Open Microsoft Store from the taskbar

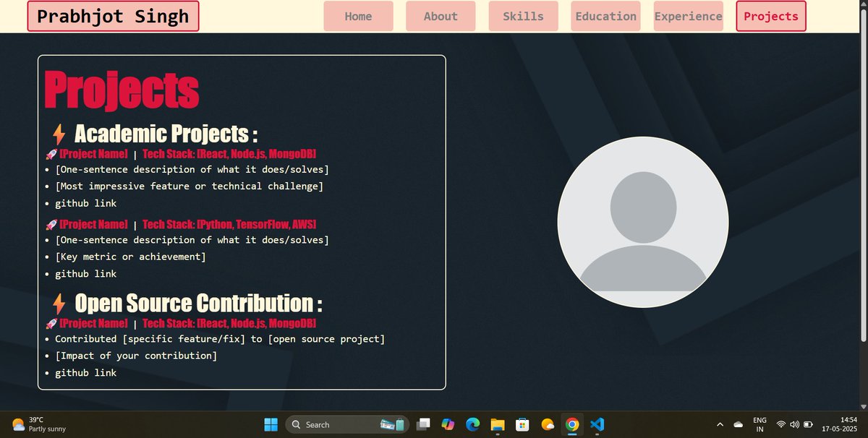(522, 424)
